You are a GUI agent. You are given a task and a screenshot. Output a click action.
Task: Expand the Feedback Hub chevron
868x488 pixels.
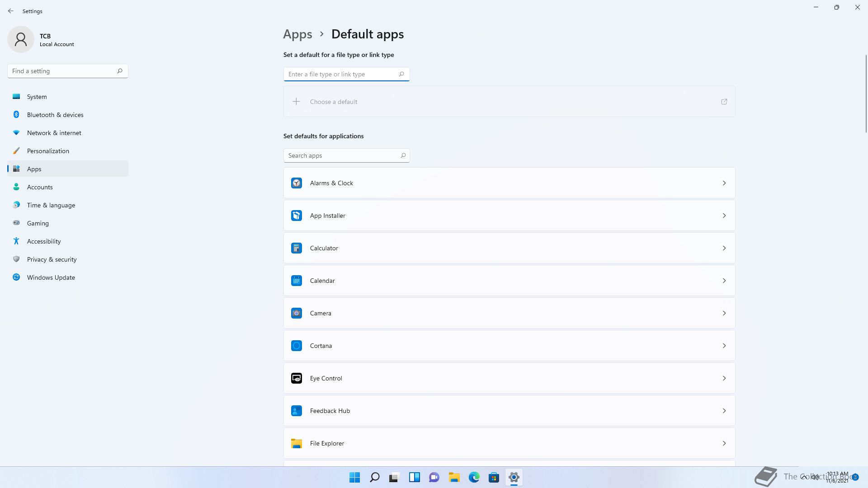(724, 411)
